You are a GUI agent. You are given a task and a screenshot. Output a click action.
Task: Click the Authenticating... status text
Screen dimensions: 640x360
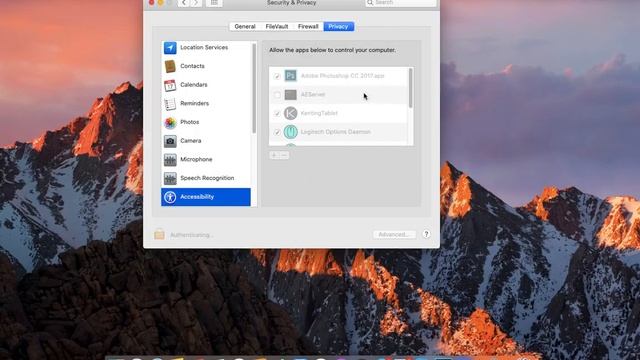(192, 235)
